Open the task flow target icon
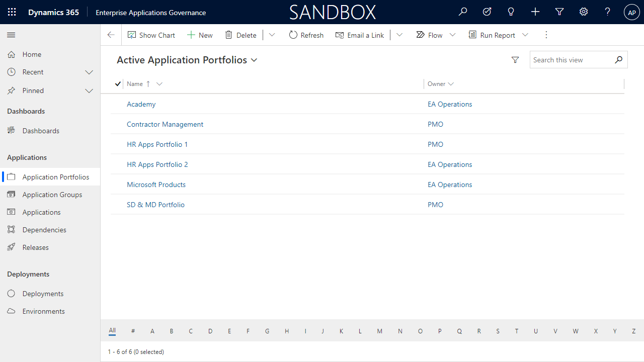Screen dimensions: 644x362 coord(487,12)
